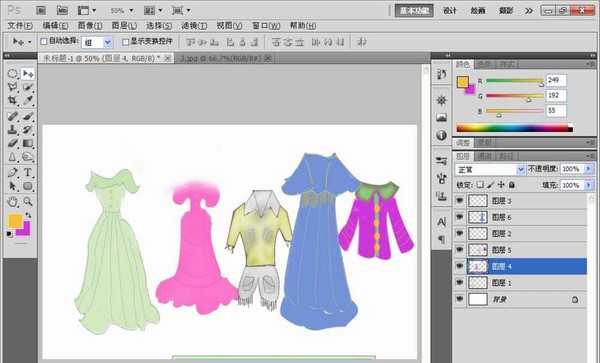Image resolution: width=600 pixels, height=363 pixels.
Task: Open the 滤镜(T) menu
Action: tap(194, 26)
